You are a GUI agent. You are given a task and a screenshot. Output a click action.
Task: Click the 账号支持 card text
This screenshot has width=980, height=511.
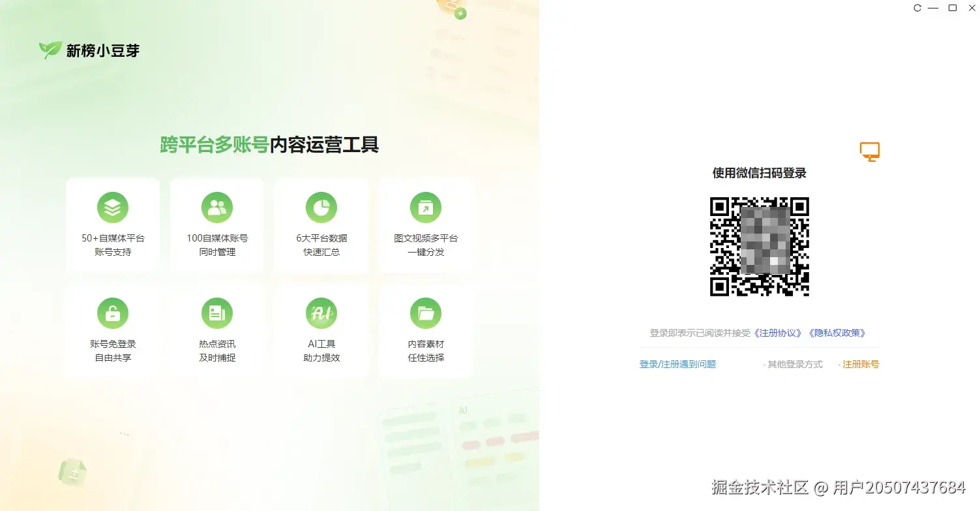tap(113, 252)
